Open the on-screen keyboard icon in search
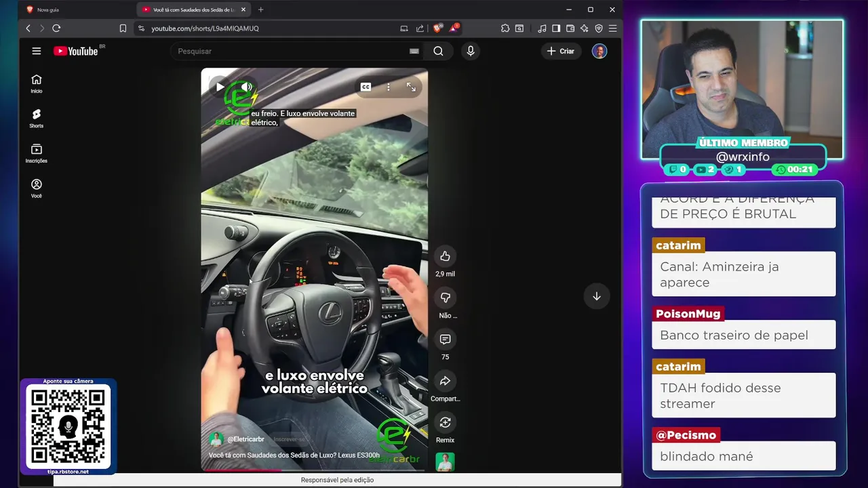 point(414,51)
